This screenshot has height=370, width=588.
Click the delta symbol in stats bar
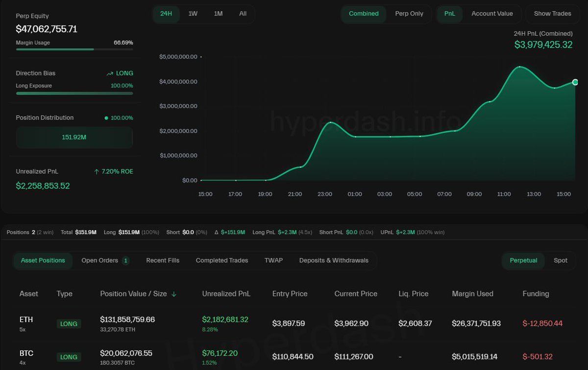coord(217,232)
